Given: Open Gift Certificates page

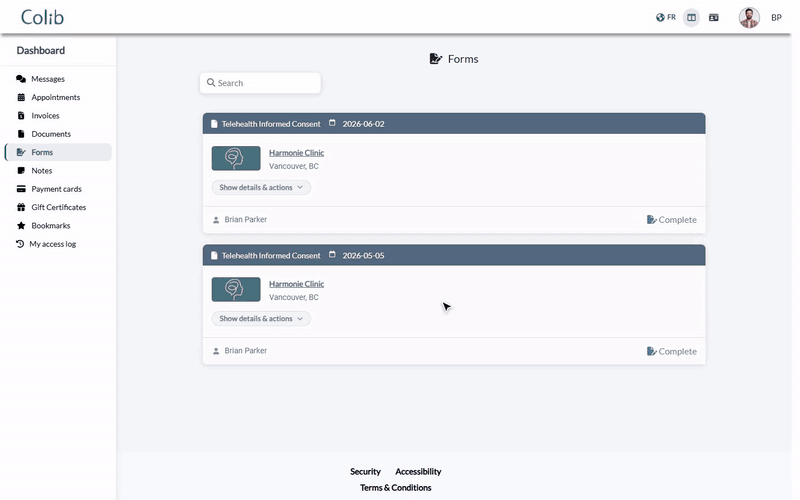Looking at the screenshot, I should click(x=58, y=208).
